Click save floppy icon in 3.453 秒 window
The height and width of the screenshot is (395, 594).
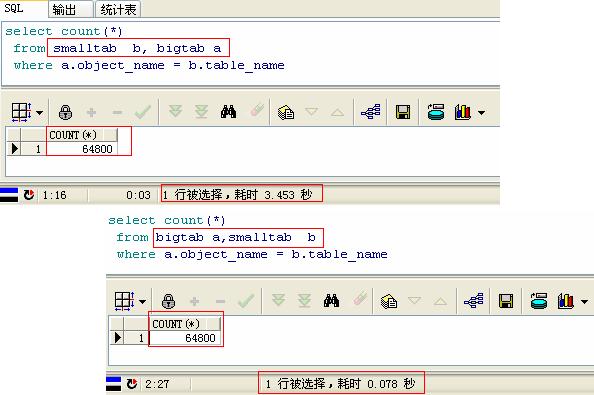[403, 112]
